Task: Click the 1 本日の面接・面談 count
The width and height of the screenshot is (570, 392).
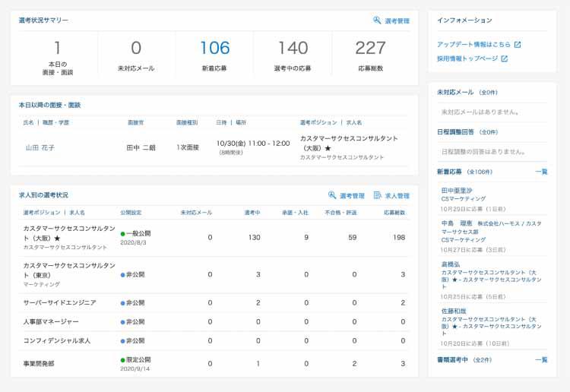Action: point(58,48)
